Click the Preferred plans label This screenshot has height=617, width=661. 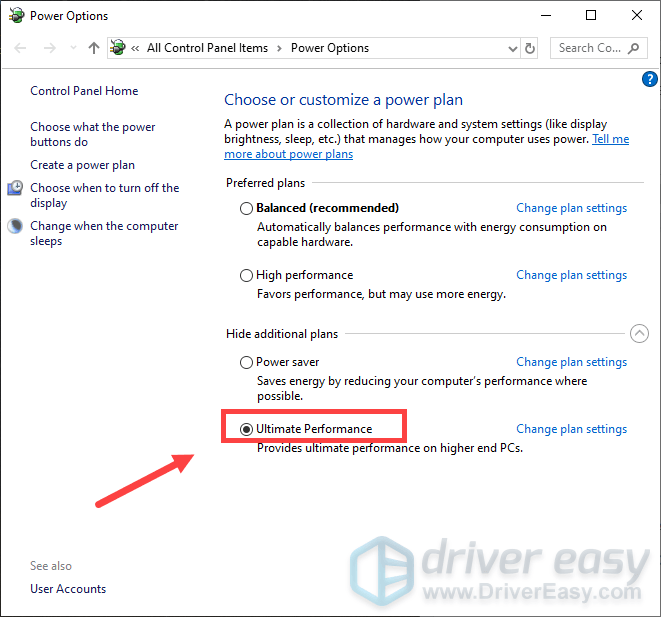click(x=265, y=183)
